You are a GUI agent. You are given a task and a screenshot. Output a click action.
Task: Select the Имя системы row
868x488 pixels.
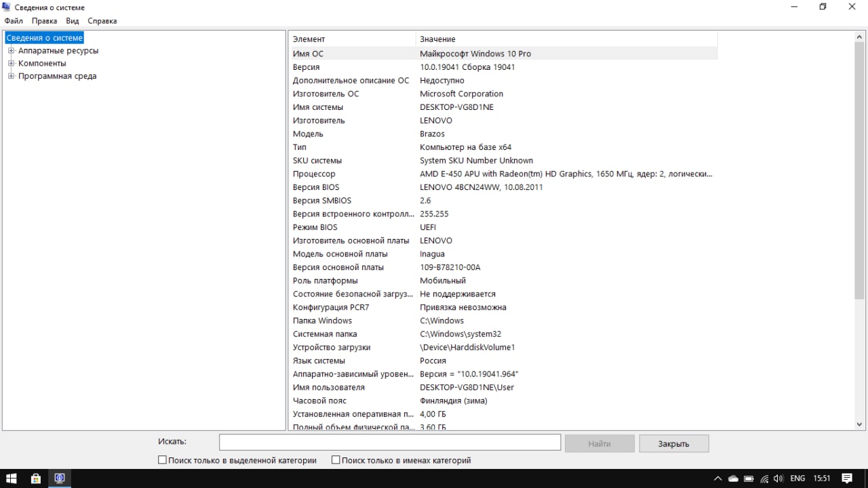(503, 107)
